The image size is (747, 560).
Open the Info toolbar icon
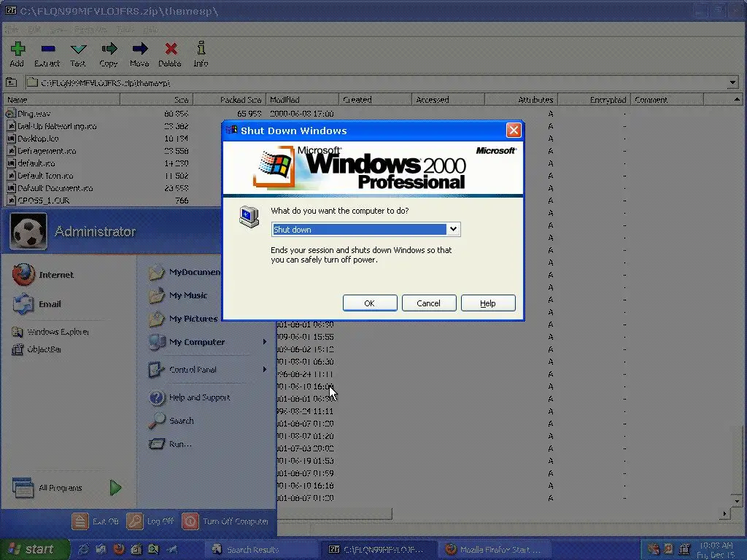[x=201, y=54]
